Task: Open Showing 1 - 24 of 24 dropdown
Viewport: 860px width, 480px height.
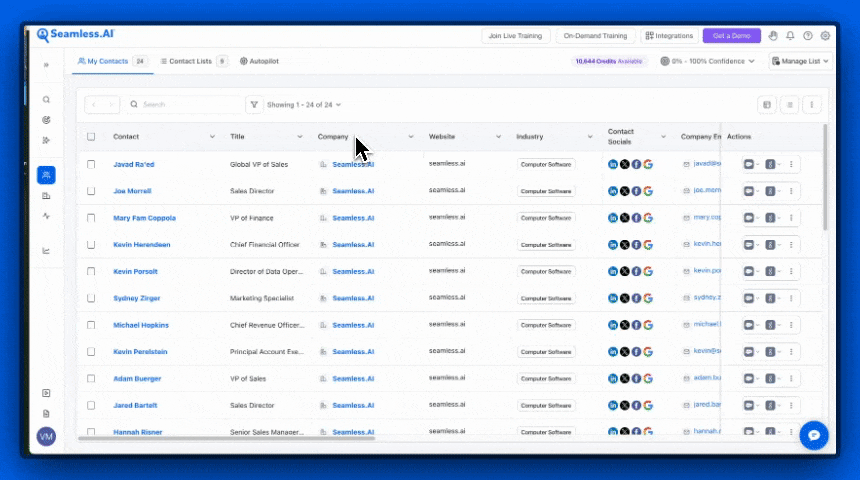Action: pos(304,105)
